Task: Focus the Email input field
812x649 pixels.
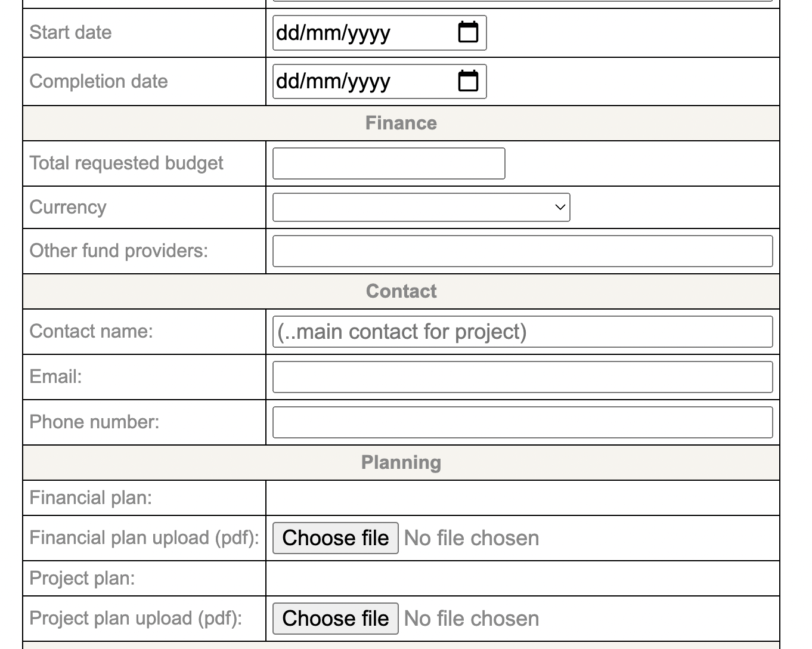Action: (x=522, y=377)
